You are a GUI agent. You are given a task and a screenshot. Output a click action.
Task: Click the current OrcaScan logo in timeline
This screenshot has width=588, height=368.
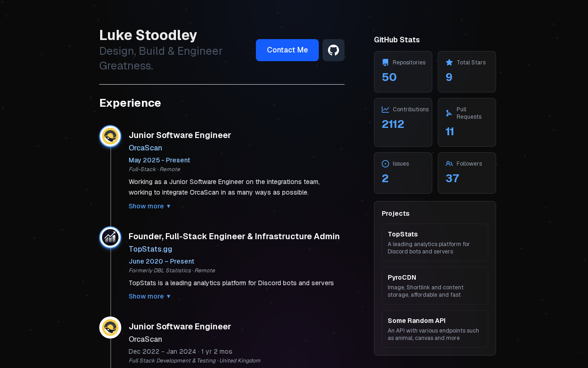click(x=110, y=136)
